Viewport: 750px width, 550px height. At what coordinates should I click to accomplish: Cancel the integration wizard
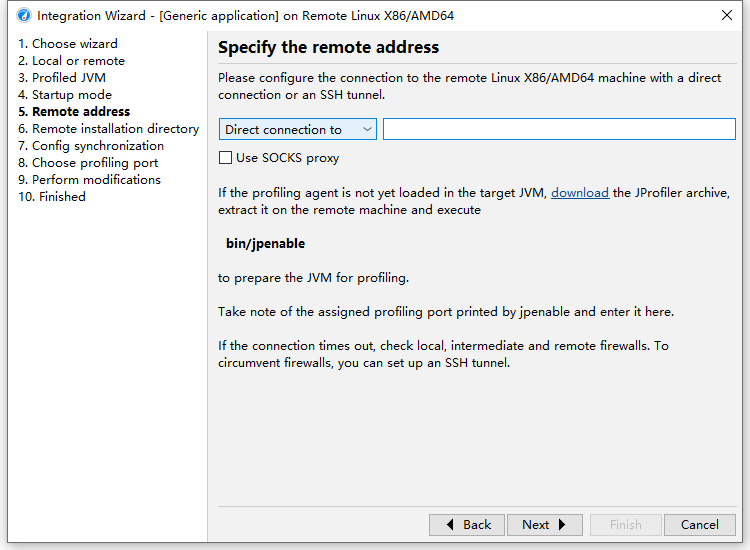[699, 525]
